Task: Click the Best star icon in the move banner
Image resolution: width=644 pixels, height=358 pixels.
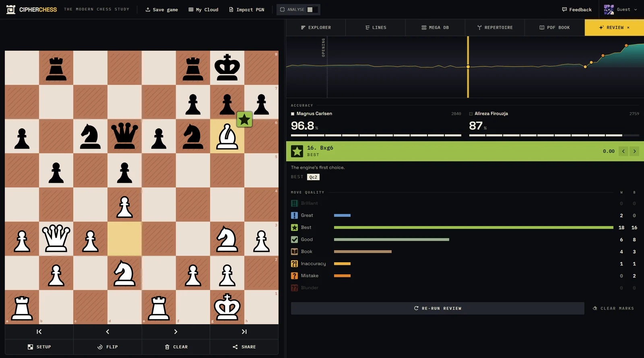Action: click(x=297, y=151)
